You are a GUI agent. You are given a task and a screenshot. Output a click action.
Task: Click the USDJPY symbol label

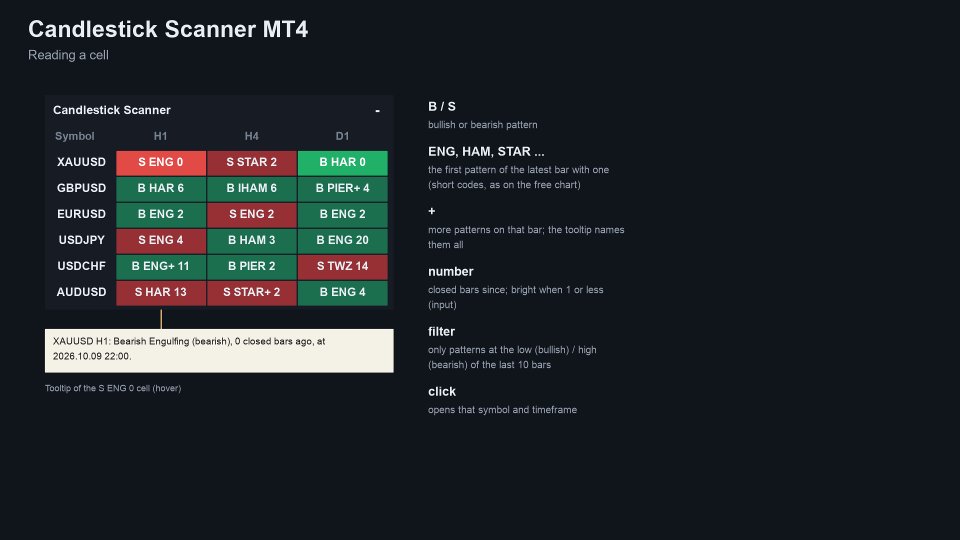(81, 240)
